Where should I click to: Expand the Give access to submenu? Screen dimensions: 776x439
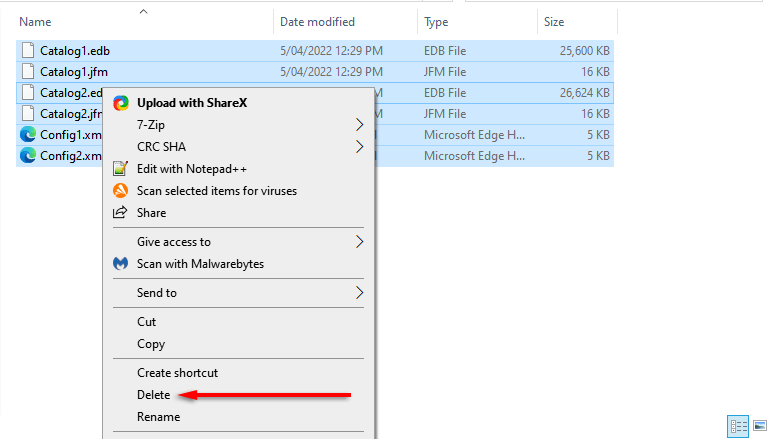tap(359, 241)
